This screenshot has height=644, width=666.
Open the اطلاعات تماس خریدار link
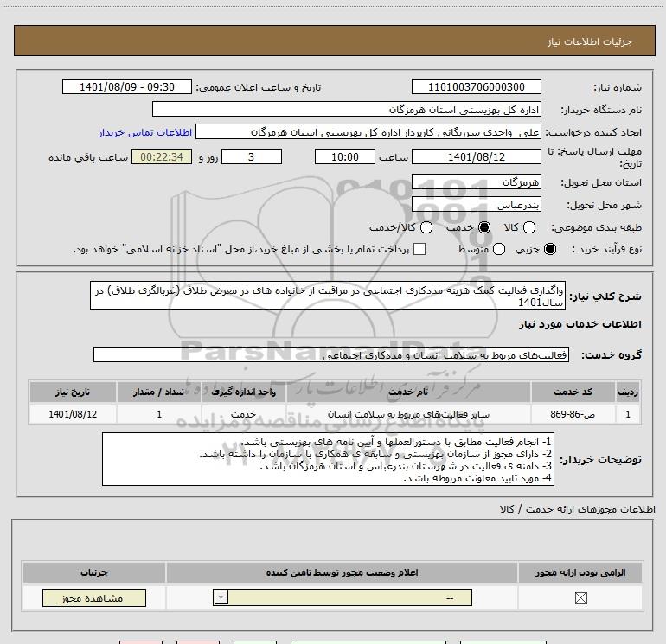pyautogui.click(x=145, y=132)
